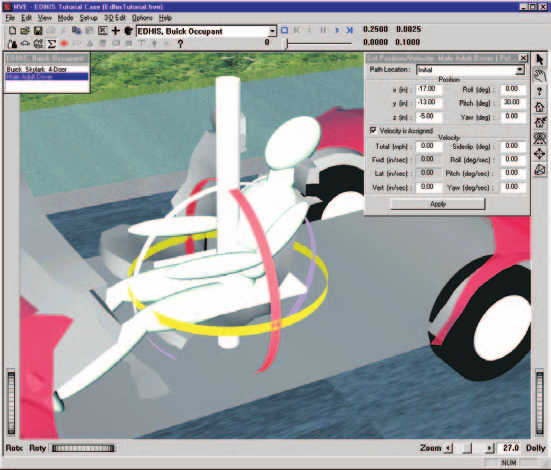Select the arrow pointer tool
Image resolution: width=551 pixels, height=470 pixels.
tap(539, 60)
